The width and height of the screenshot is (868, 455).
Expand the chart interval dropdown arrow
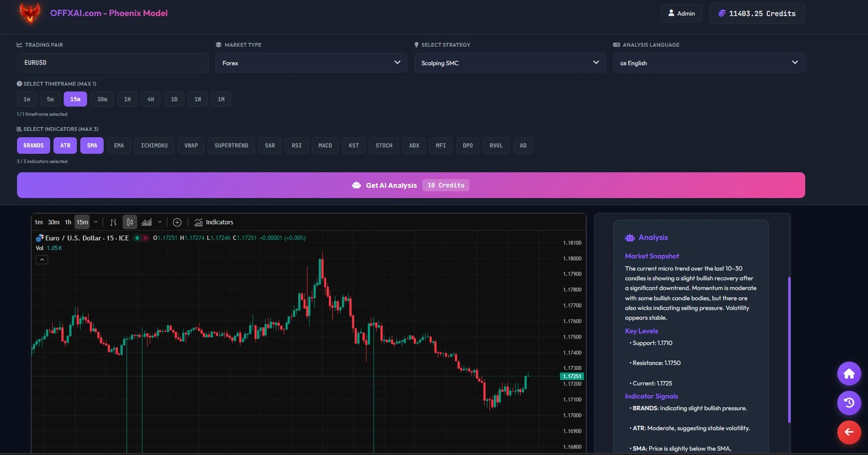pyautogui.click(x=96, y=222)
